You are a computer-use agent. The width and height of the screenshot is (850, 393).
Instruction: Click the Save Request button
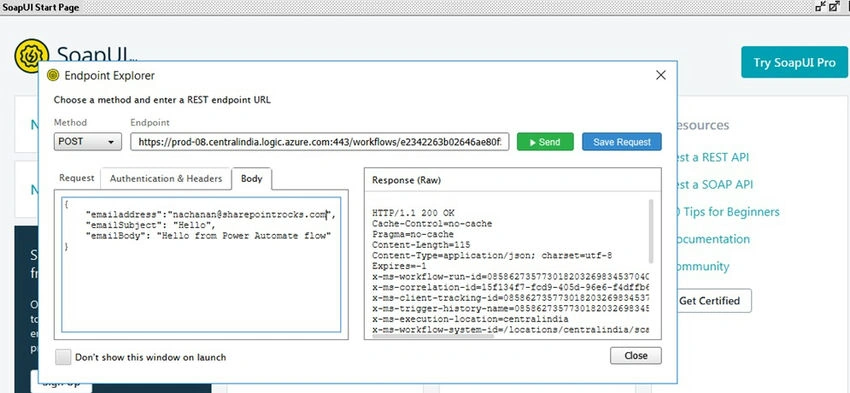(x=622, y=141)
